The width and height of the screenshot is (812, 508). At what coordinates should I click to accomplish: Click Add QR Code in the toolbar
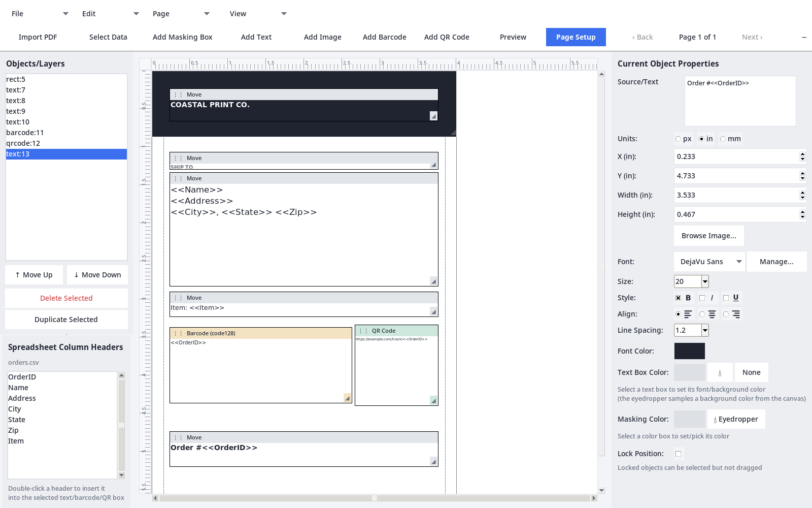tap(447, 37)
